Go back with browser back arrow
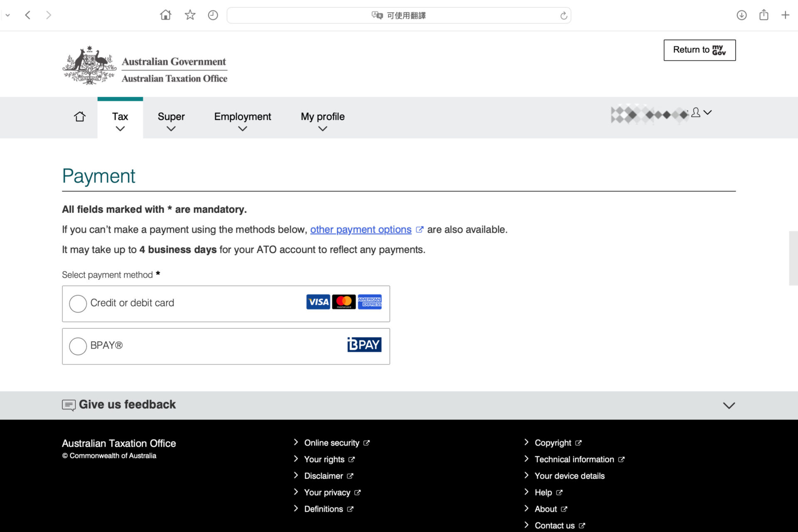Viewport: 798px width, 532px height. point(28,15)
